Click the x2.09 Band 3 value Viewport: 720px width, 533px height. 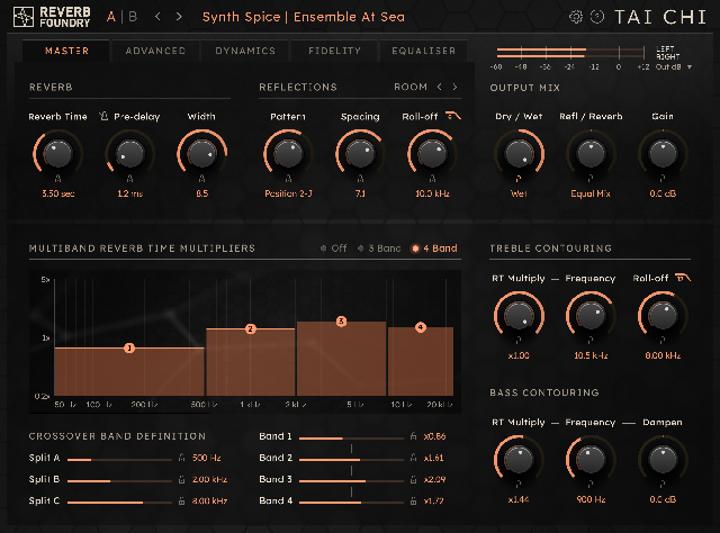(434, 479)
